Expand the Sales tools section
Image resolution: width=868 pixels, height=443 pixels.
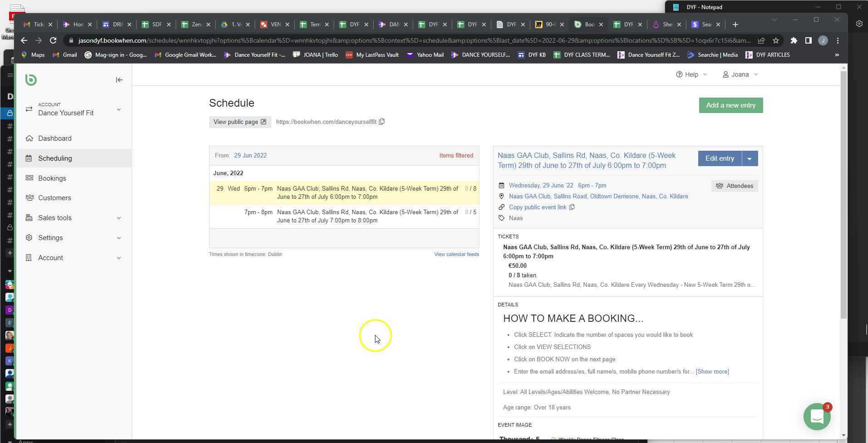pos(54,217)
